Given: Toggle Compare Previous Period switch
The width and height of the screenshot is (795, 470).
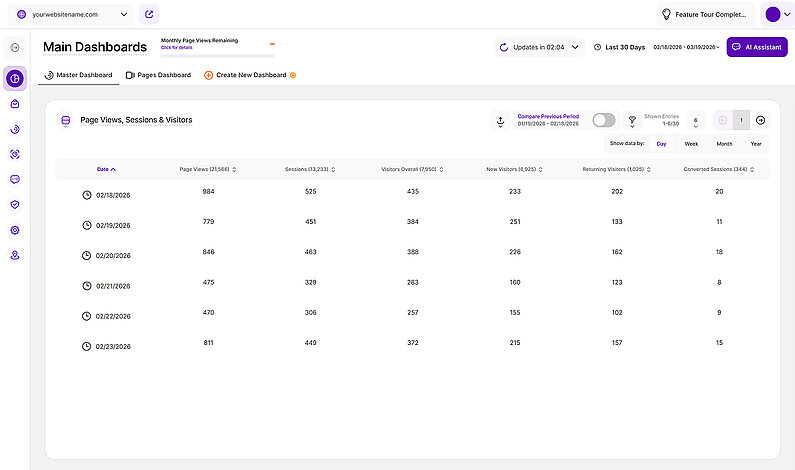Looking at the screenshot, I should pos(603,120).
